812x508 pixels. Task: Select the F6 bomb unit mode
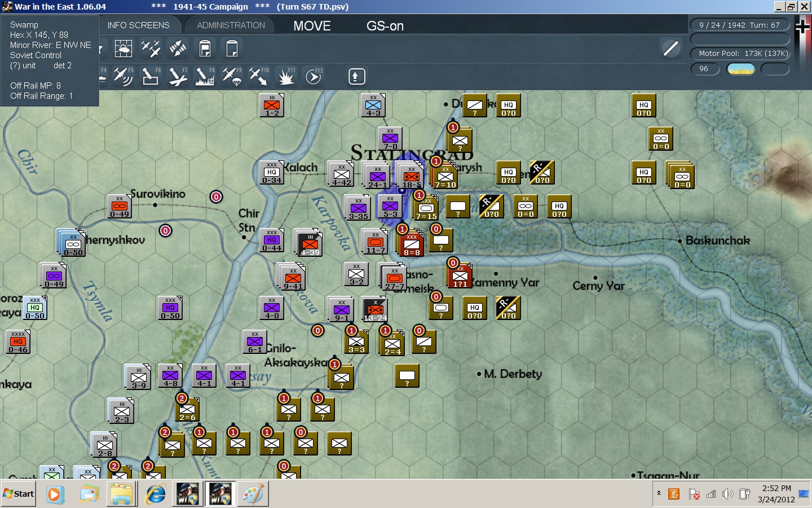(150, 76)
